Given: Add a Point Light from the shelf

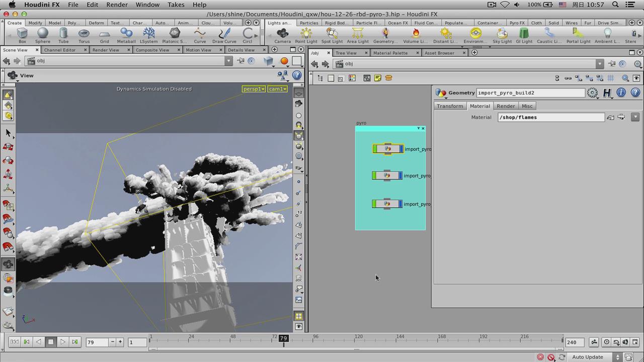Looking at the screenshot, I should [306, 36].
